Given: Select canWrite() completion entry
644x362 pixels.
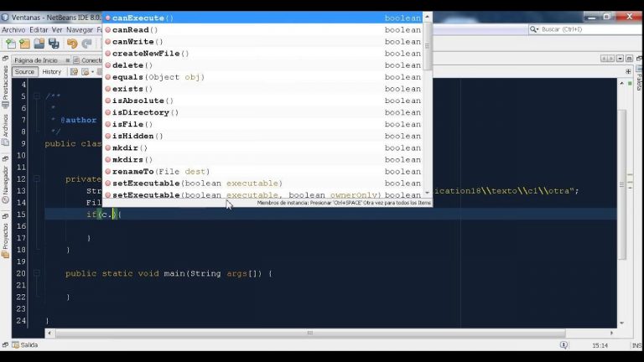Looking at the screenshot, I should pos(262,42).
